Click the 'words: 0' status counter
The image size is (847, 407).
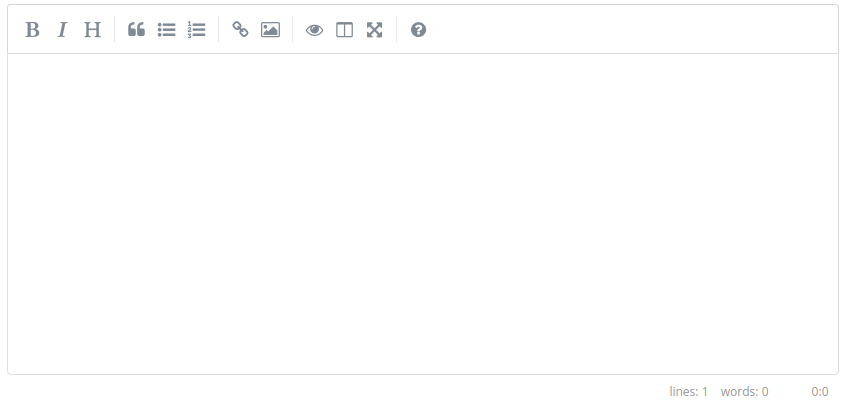(x=744, y=392)
